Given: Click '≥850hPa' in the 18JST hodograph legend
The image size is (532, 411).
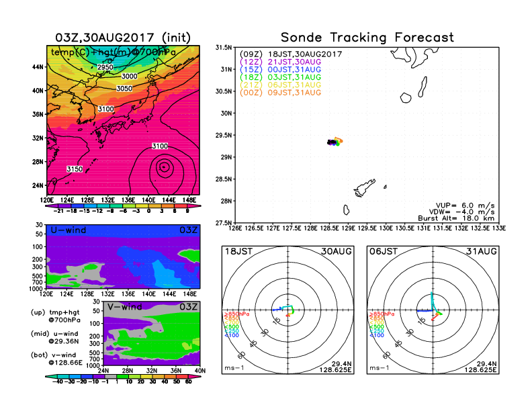Looking at the screenshot, I should 236,314.
